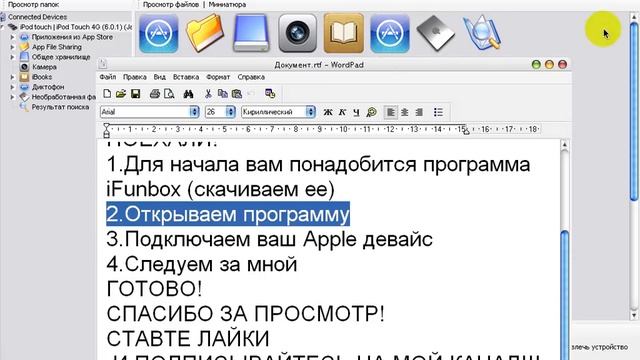This screenshot has height=360, width=640.
Task: Open the font size 26 dropdown
Action: pyautogui.click(x=231, y=112)
